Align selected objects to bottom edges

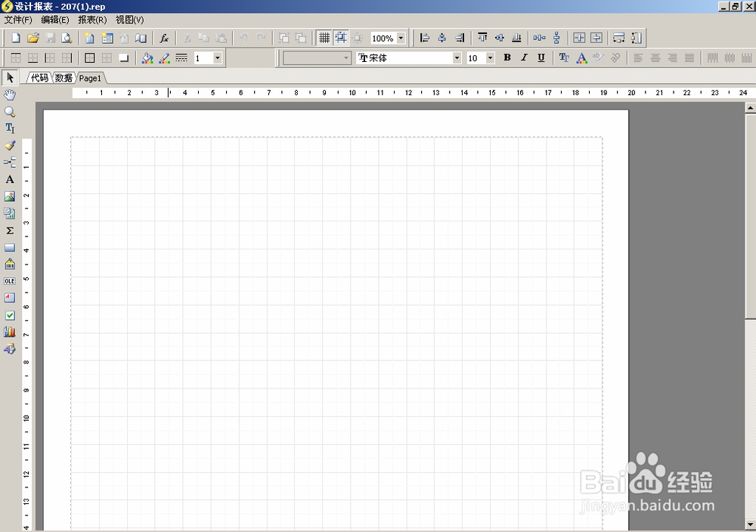[516, 38]
